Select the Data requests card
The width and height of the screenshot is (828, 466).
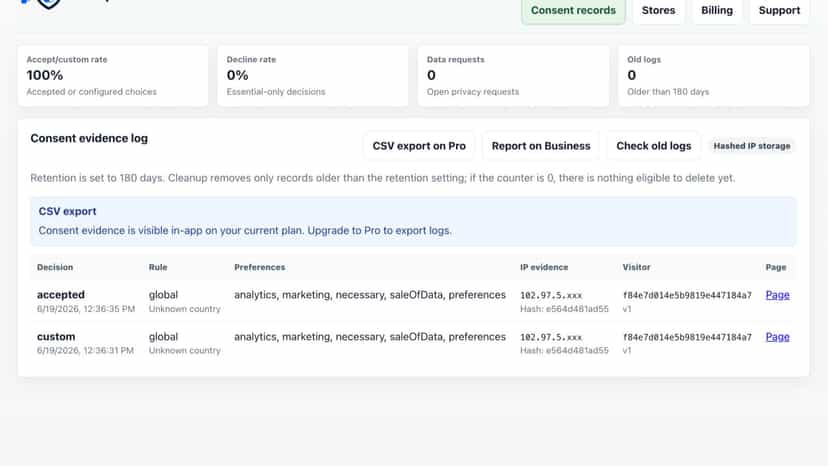click(513, 76)
